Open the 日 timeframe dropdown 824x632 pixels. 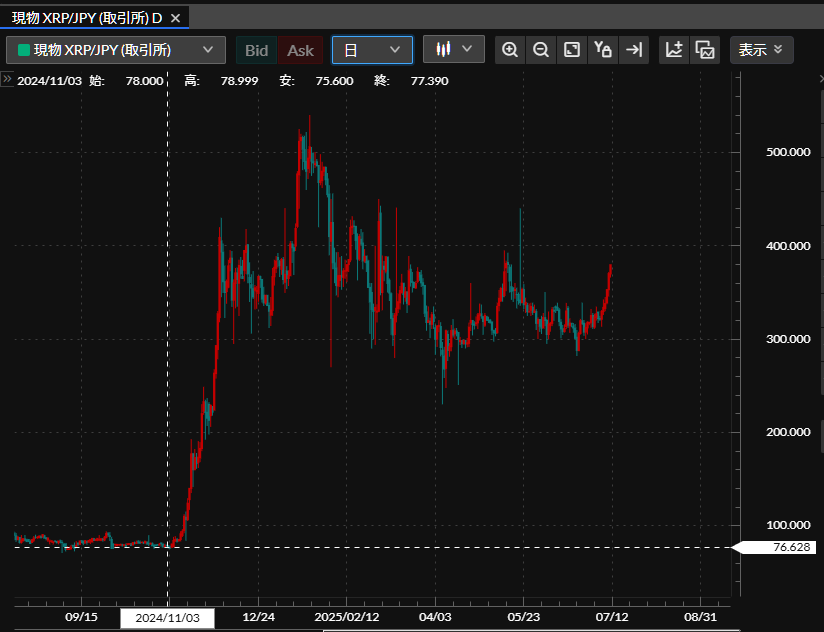(x=372, y=50)
